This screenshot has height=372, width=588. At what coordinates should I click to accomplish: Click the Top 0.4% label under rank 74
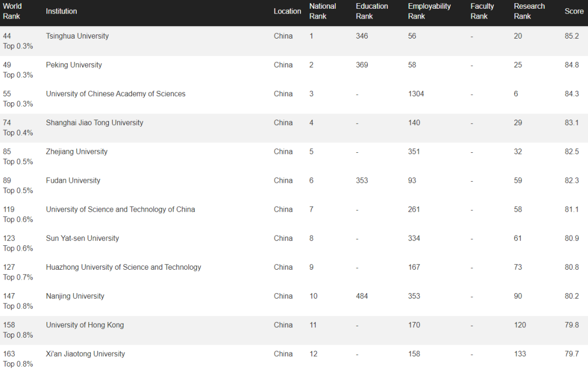[x=18, y=133]
